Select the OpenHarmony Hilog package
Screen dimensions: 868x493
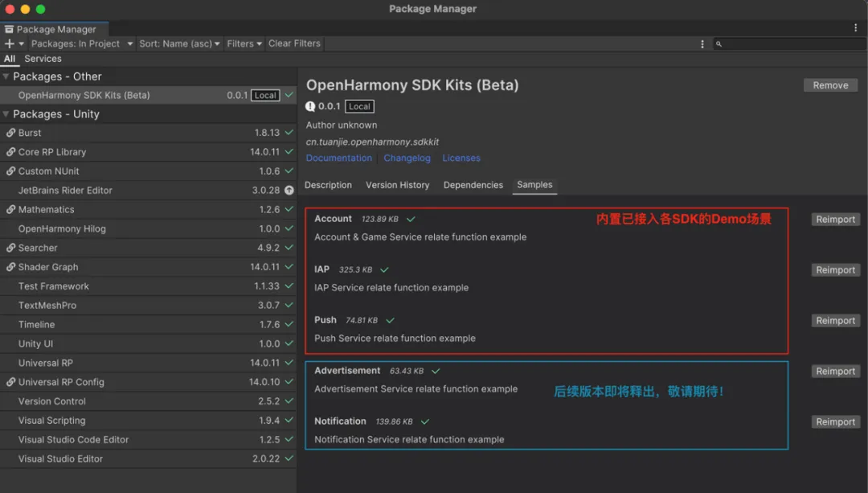pyautogui.click(x=149, y=228)
